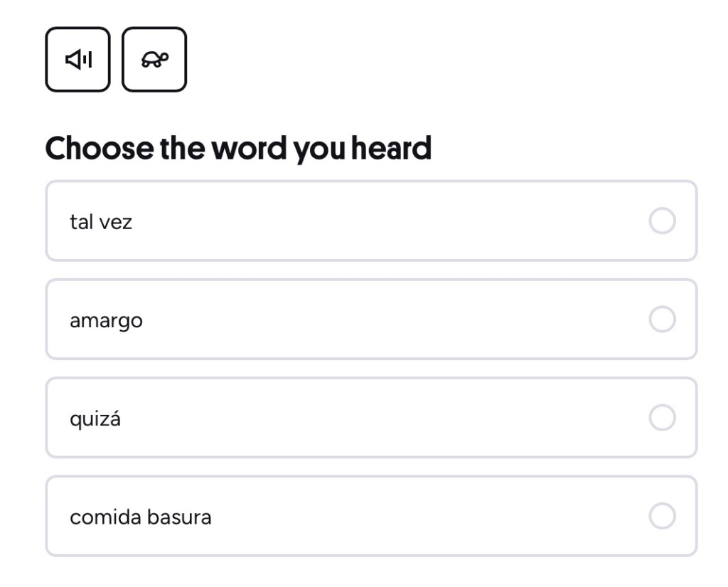Image resolution: width=728 pixels, height=587 pixels.
Task: Play slow audio with the turtle icon
Action: [154, 60]
